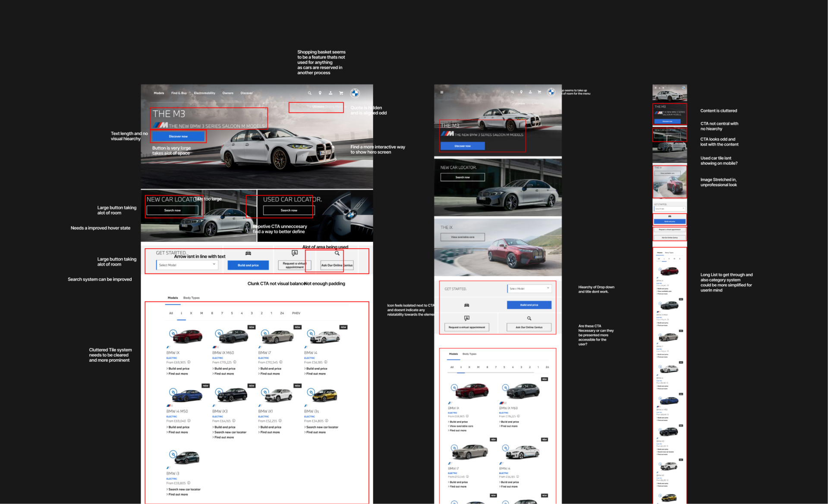The height and width of the screenshot is (504, 828).
Task: Click View available cars button in tablet mockup
Action: (x=463, y=237)
